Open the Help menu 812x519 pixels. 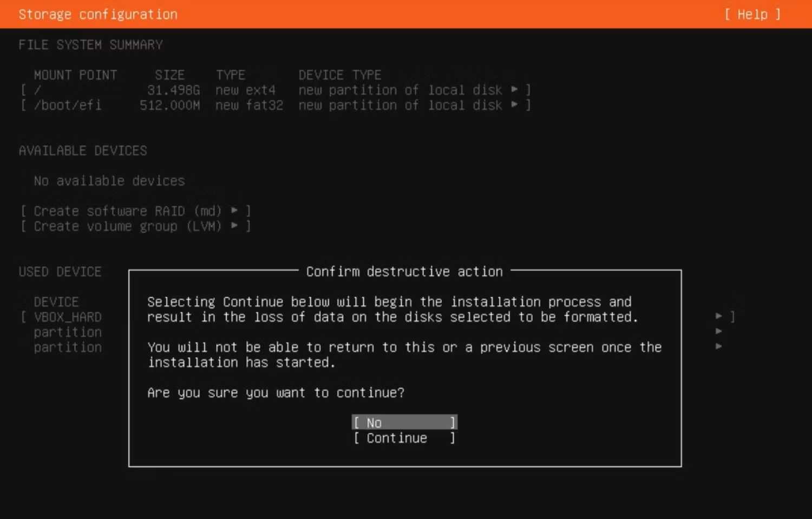752,15
